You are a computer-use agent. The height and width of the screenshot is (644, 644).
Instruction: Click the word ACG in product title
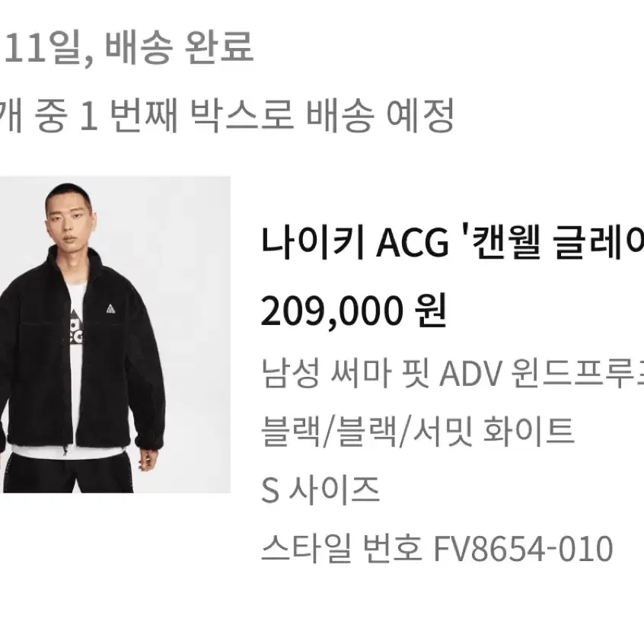[x=412, y=243]
